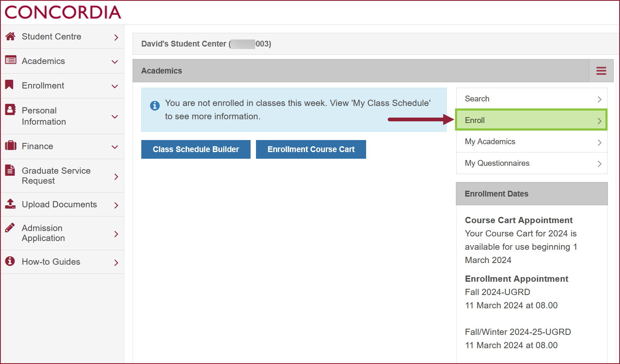Click the Student Centre arrow chevron

116,37
